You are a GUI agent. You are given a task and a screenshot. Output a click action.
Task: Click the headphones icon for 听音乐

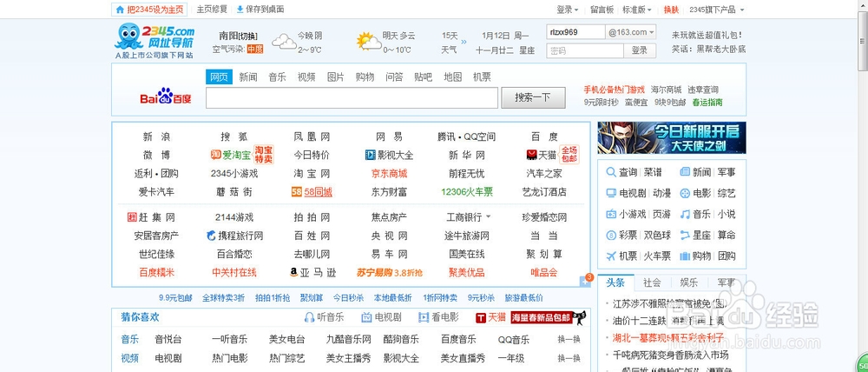(310, 317)
